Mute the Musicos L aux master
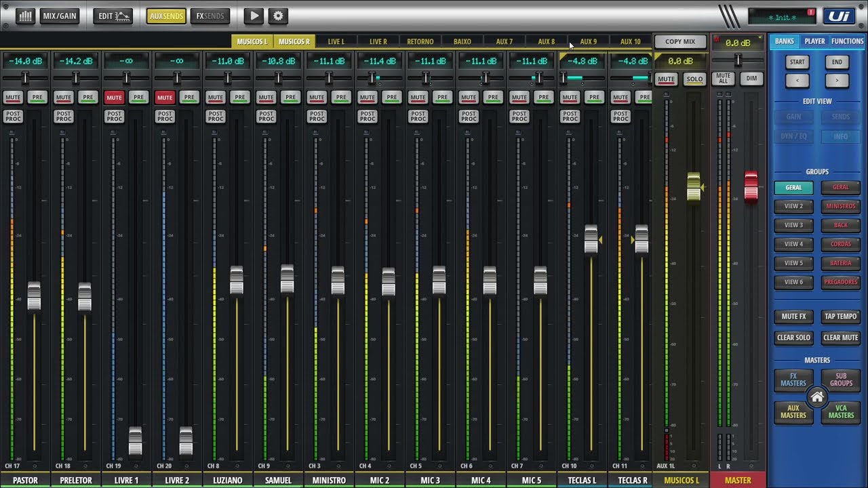Image resolution: width=868 pixels, height=488 pixels. click(x=666, y=79)
